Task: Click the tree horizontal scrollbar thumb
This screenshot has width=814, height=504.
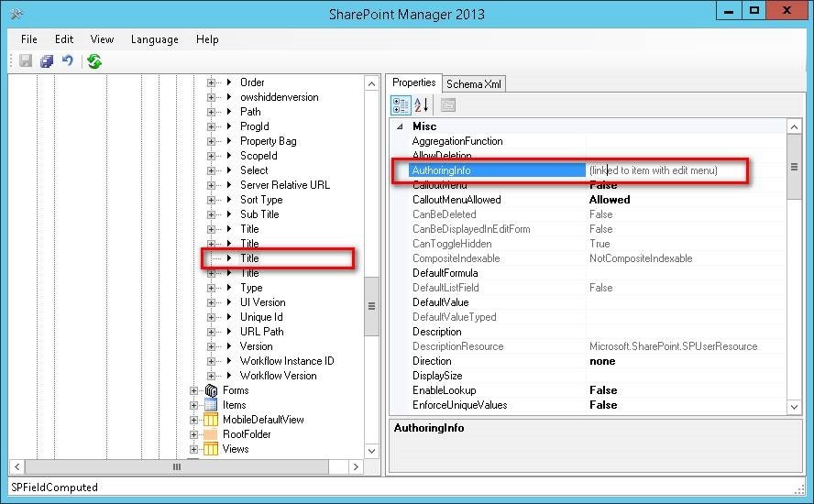Action: [x=177, y=467]
